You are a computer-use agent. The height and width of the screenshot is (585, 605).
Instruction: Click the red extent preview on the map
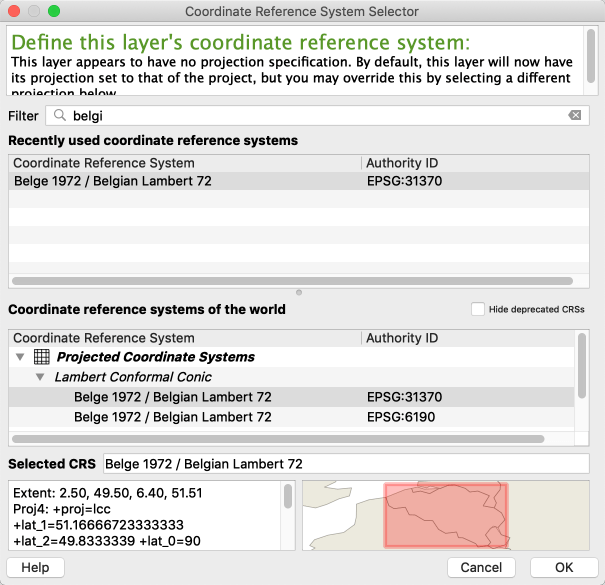pos(445,515)
